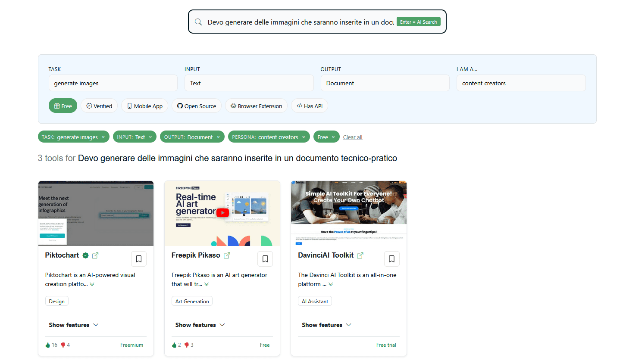Open the Freepik Pikaso title link
623x364 pixels.
[196, 255]
